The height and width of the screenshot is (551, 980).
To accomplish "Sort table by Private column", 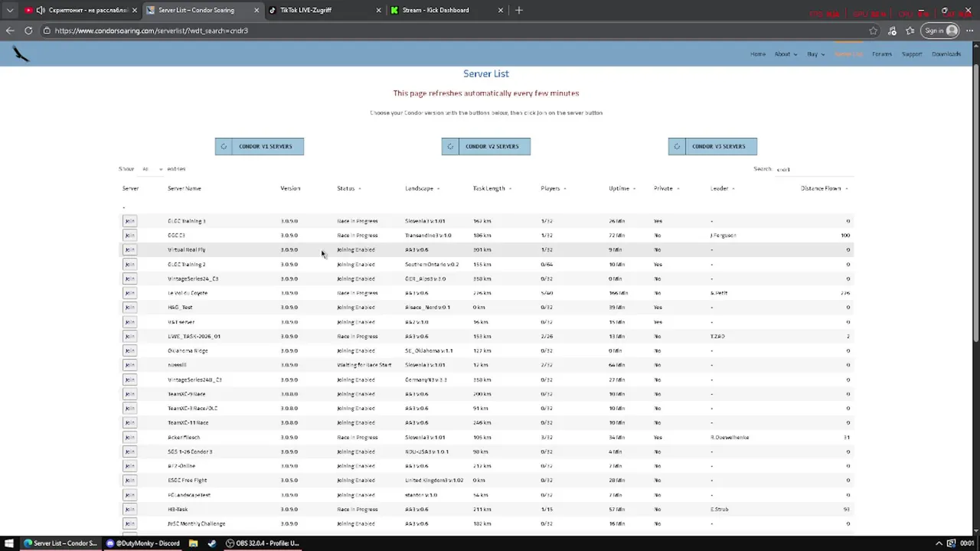I will (x=666, y=188).
